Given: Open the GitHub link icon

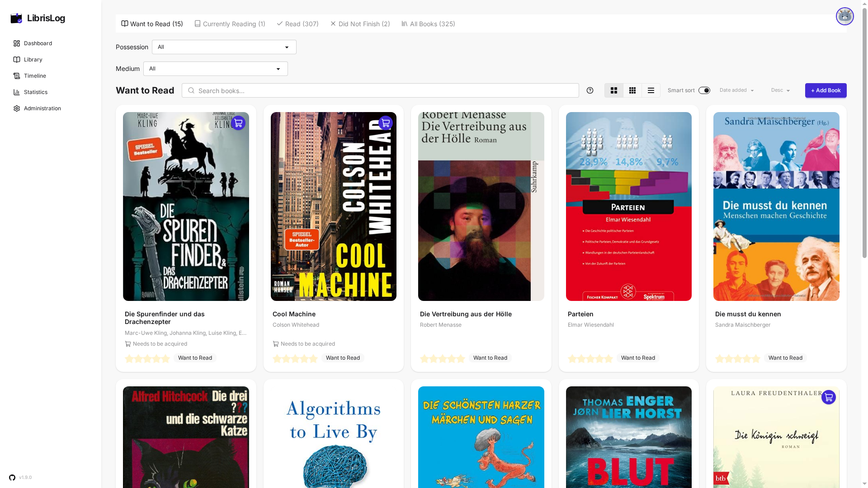Looking at the screenshot, I should tap(12, 478).
